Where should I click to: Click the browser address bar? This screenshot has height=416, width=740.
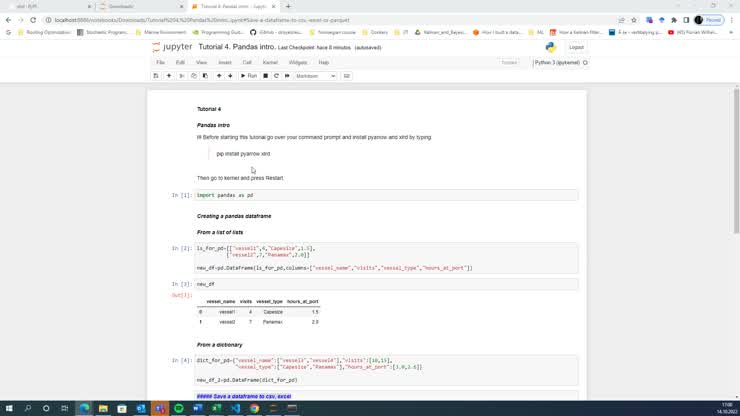tap(330, 20)
